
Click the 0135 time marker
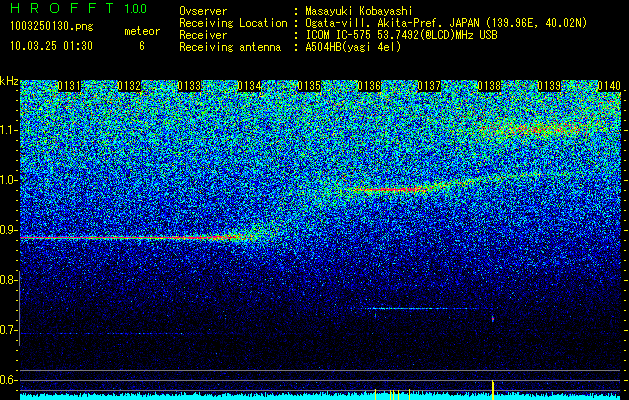coord(309,86)
